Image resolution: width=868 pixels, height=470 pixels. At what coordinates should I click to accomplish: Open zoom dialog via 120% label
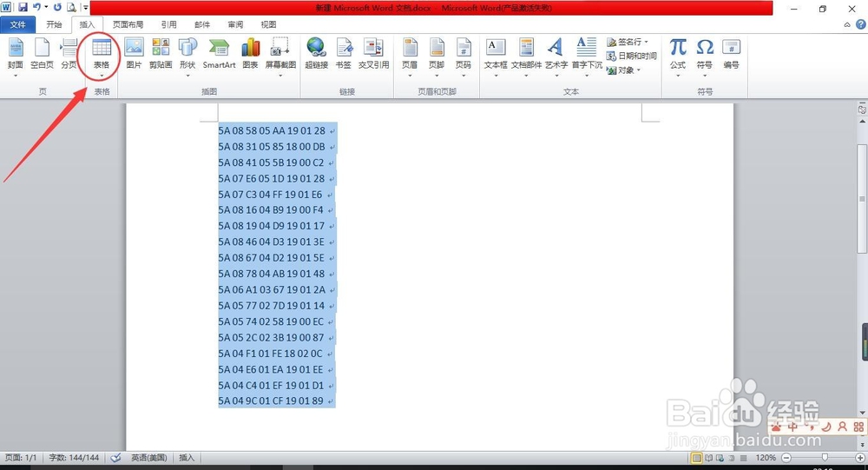click(766, 458)
